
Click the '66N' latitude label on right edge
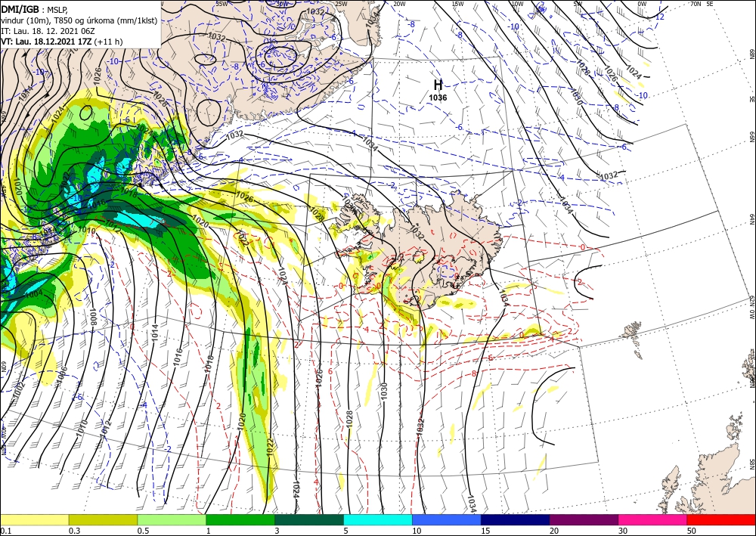(x=751, y=138)
